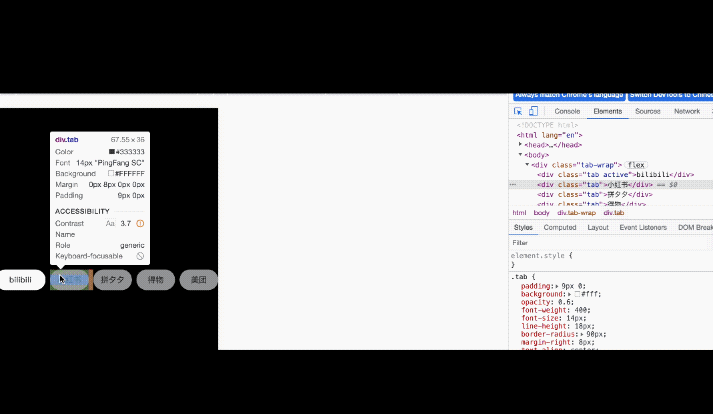Select the Styles pane tab
Screen dimensions: 713x414
pyautogui.click(x=523, y=227)
